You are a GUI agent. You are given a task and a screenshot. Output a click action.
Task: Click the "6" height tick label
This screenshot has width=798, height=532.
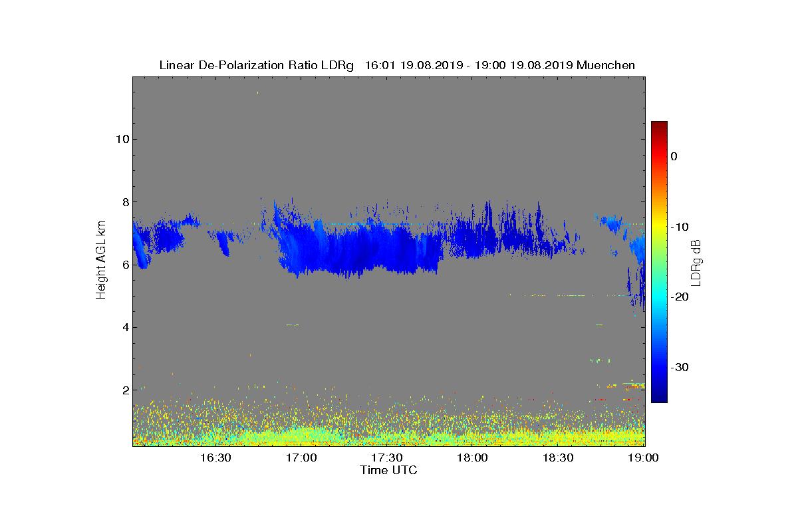125,264
